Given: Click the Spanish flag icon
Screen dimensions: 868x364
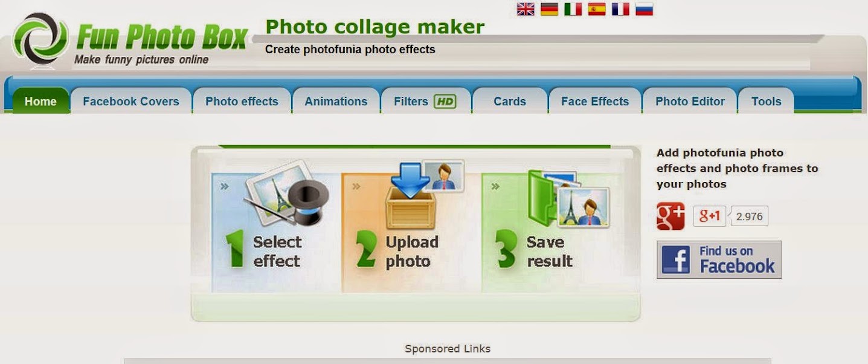Looking at the screenshot, I should click(x=597, y=9).
